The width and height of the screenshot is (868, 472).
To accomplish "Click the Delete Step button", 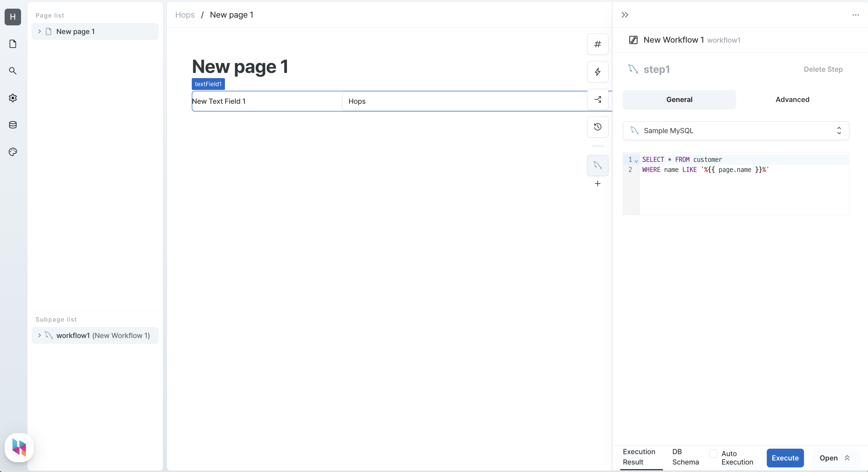I will (x=823, y=69).
